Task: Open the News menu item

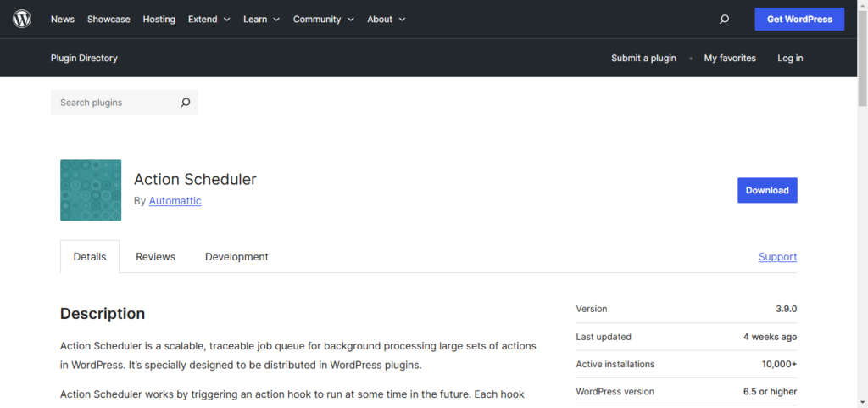Action: tap(63, 19)
